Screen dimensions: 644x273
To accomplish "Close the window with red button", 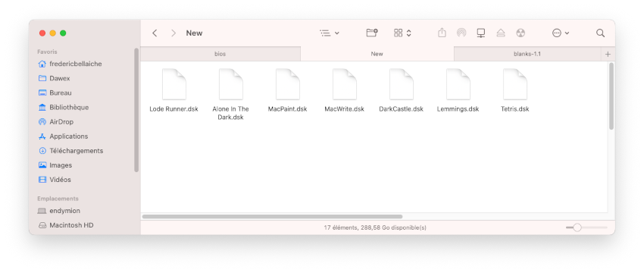I will [x=42, y=33].
